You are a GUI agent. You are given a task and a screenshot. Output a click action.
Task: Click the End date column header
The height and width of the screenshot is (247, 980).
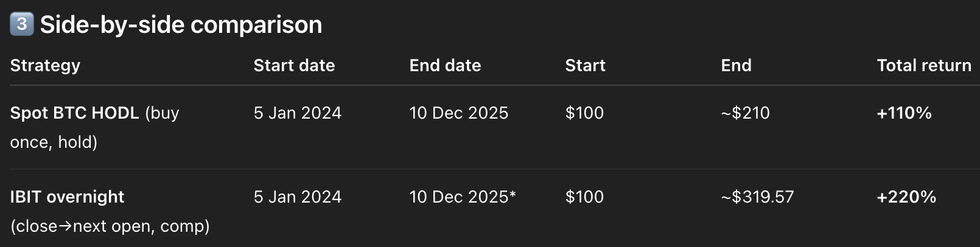[x=445, y=65]
